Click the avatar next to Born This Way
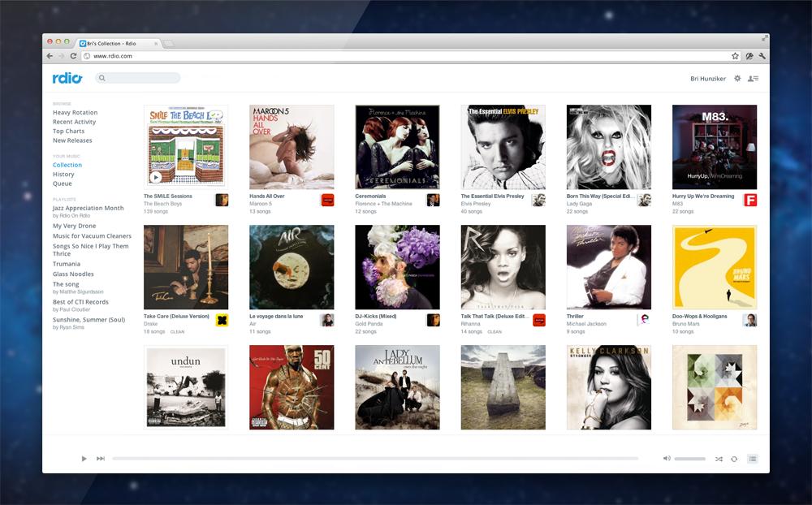 tap(644, 200)
